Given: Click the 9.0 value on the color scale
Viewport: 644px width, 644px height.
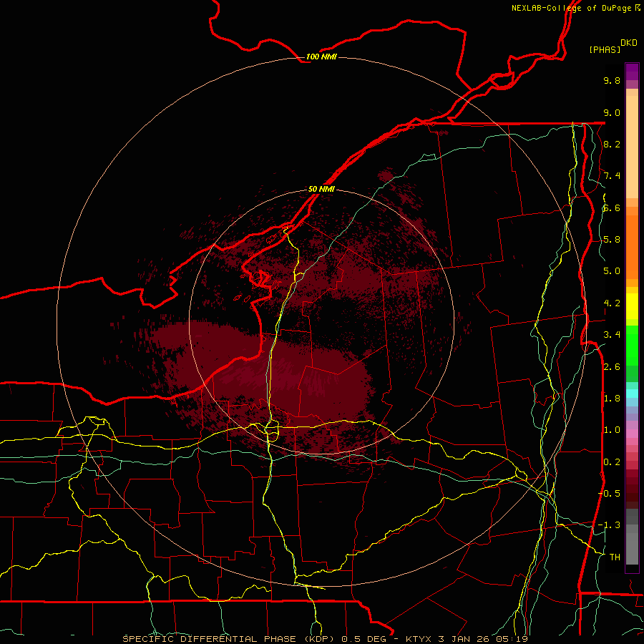Looking at the screenshot, I should click(x=612, y=112).
